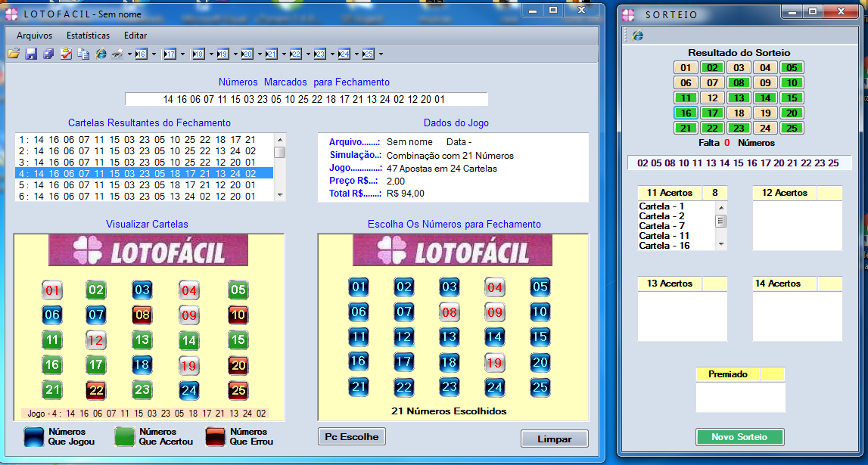Expand dropdown arrow right after the 20 icon
This screenshot has height=465, width=868.
click(260, 54)
